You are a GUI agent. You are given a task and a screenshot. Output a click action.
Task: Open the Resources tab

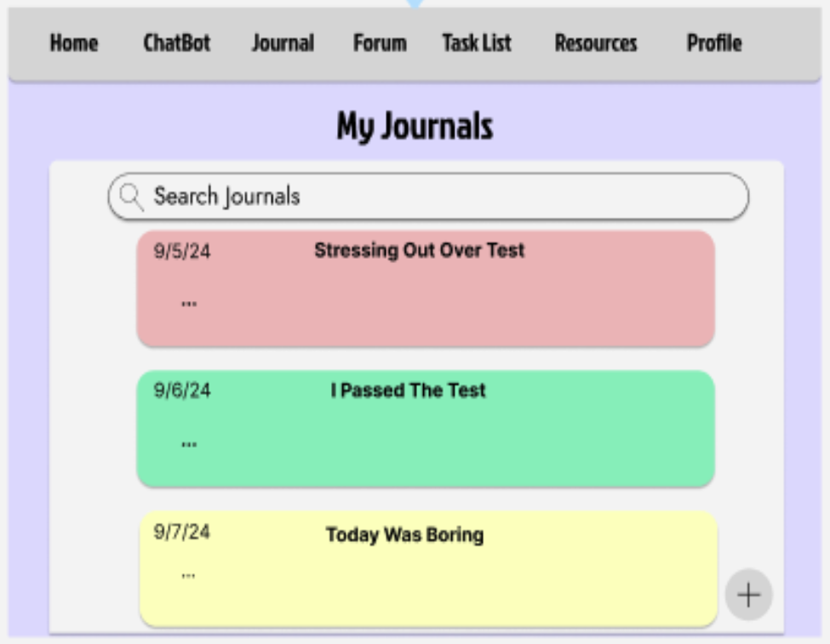596,43
